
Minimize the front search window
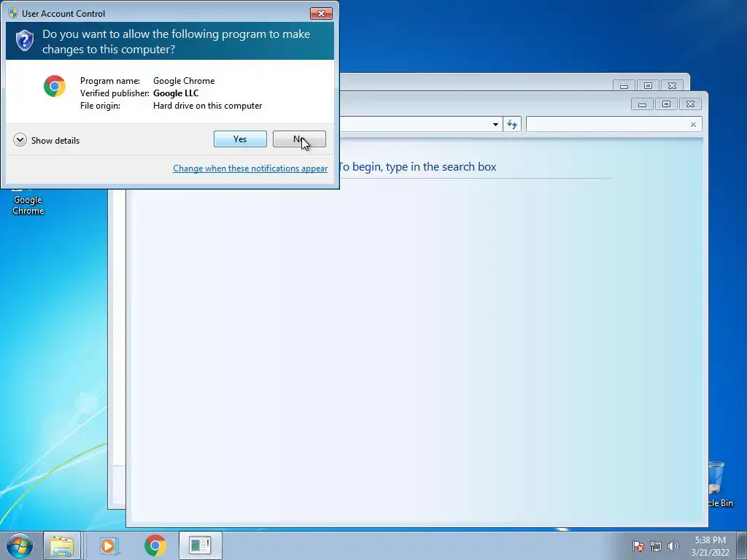pos(642,104)
